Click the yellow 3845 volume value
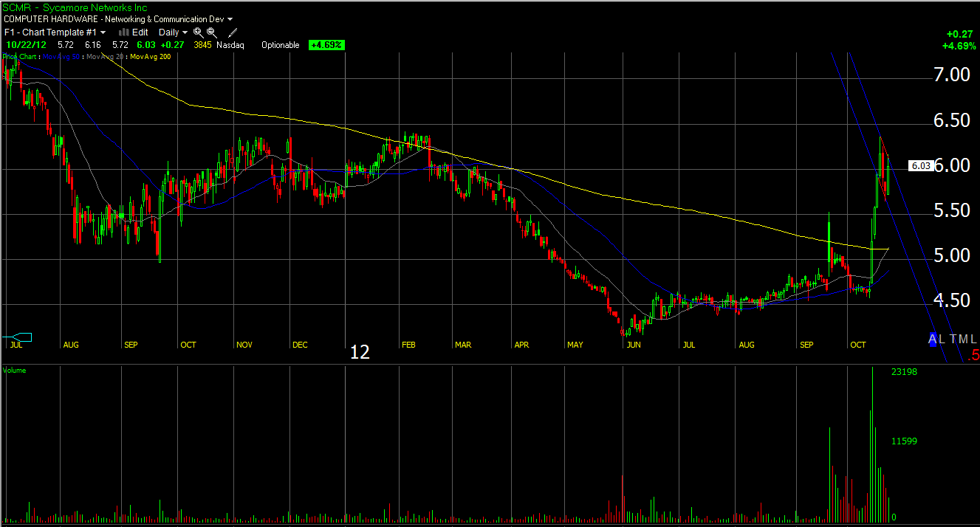The width and height of the screenshot is (980, 527). [x=203, y=45]
